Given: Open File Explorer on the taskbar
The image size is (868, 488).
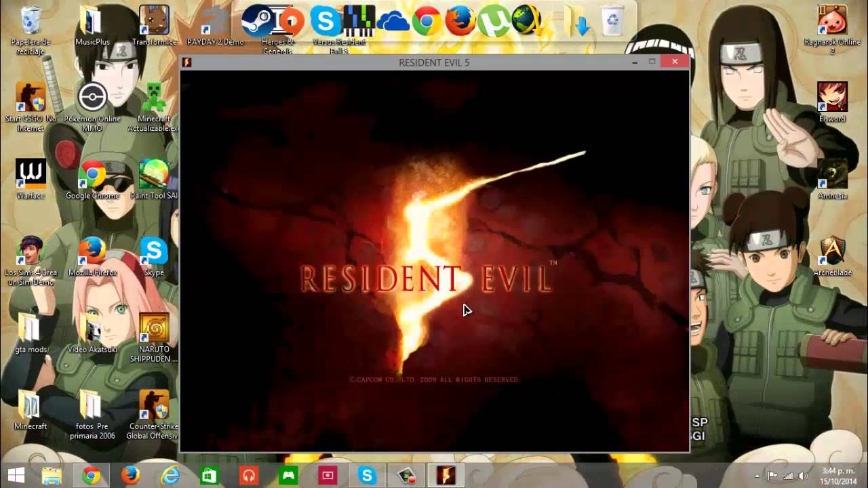Looking at the screenshot, I should pyautogui.click(x=52, y=475).
